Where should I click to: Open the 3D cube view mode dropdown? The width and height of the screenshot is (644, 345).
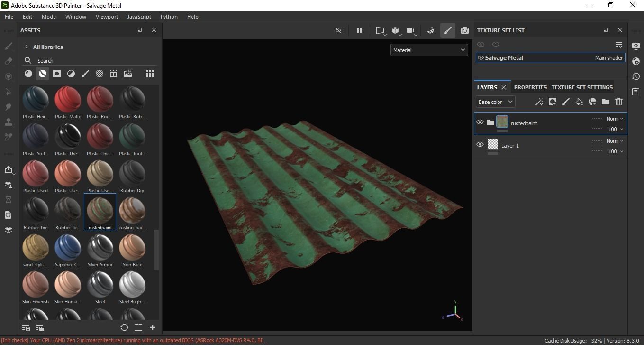396,31
